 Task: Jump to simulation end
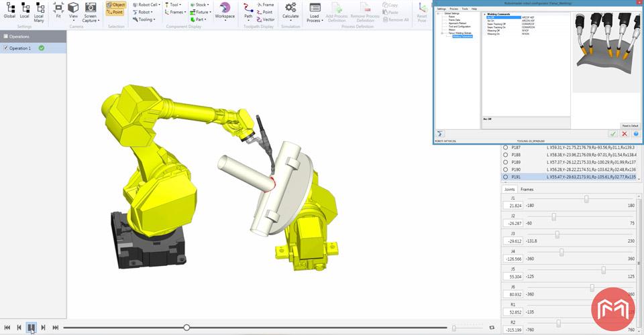click(56, 328)
